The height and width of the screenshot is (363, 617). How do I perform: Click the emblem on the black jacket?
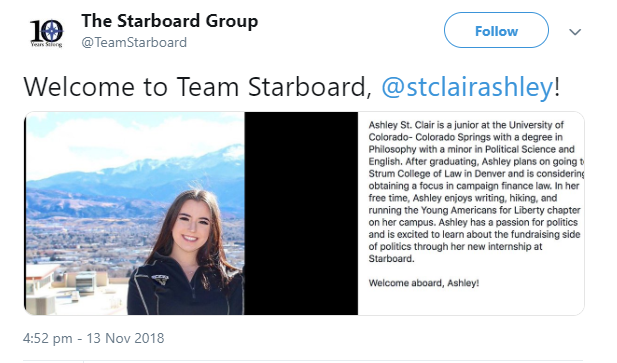pos(160,278)
